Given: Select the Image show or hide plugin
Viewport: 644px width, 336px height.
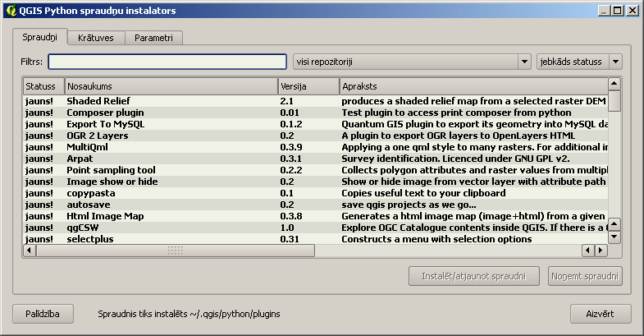Looking at the screenshot, I should click(x=315, y=182).
